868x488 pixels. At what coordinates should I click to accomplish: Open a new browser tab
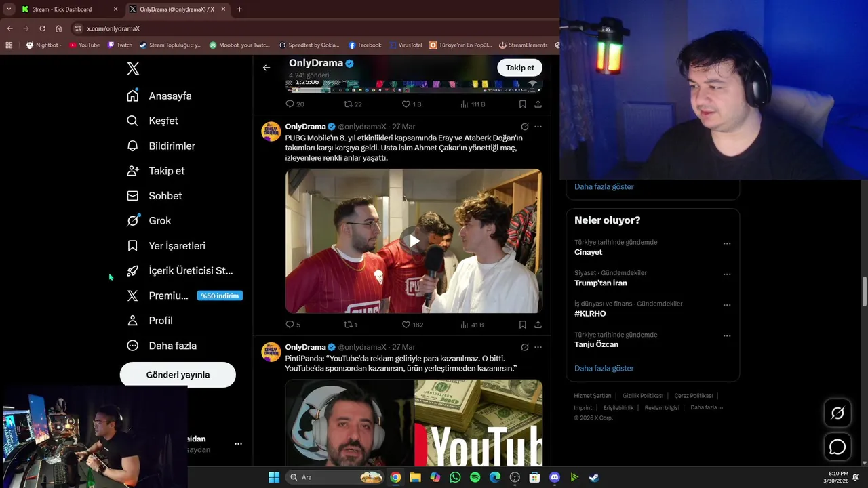coord(239,9)
